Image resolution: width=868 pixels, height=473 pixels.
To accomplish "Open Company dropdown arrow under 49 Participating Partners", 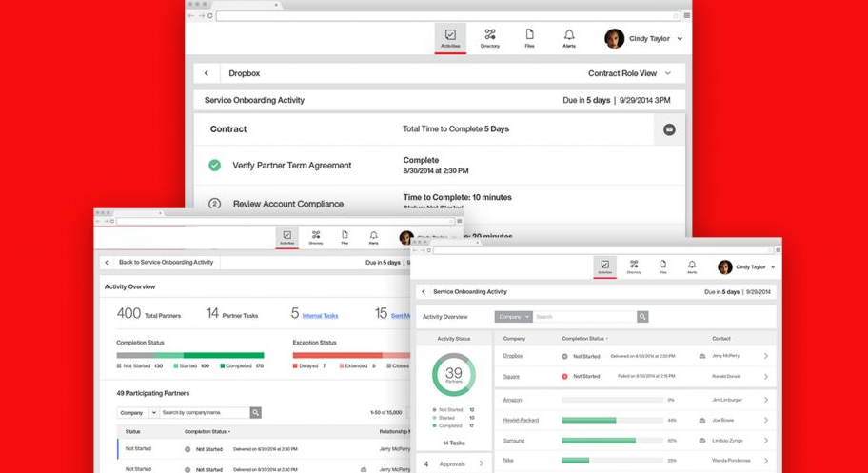I will [154, 413].
